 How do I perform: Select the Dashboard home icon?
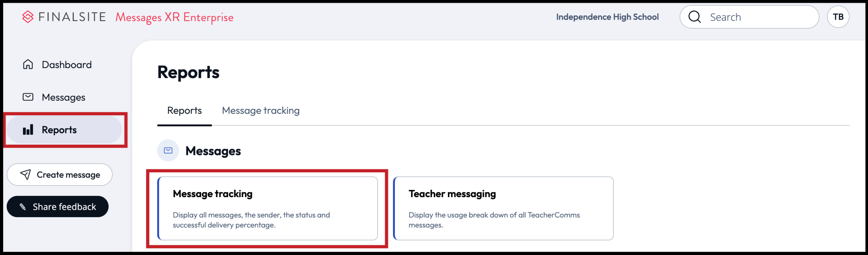click(28, 64)
